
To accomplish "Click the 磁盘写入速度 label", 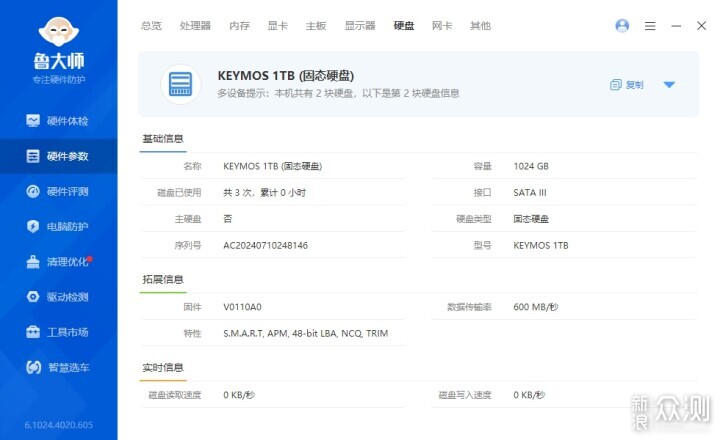I will coord(465,395).
